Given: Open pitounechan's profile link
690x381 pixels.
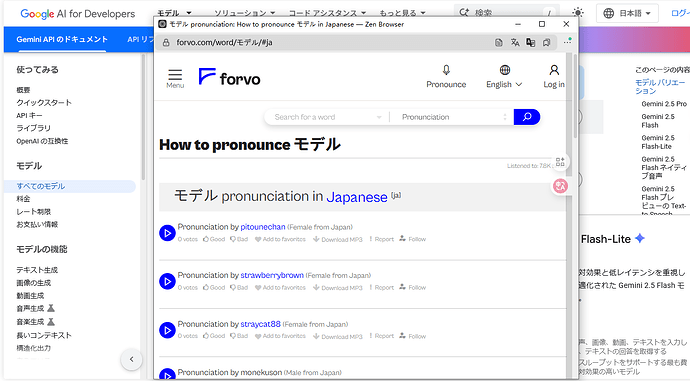Looking at the screenshot, I should click(x=263, y=227).
